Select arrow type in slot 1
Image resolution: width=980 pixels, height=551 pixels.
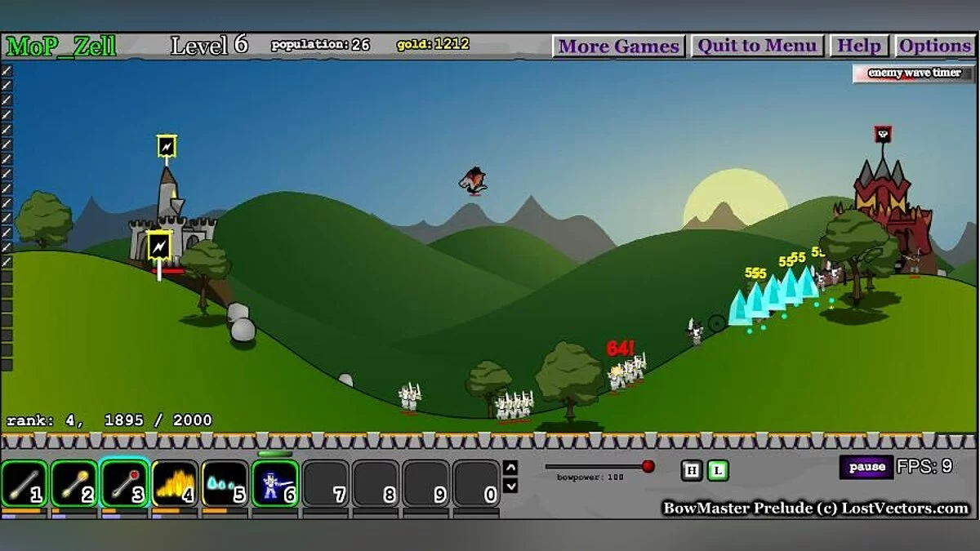[24, 483]
